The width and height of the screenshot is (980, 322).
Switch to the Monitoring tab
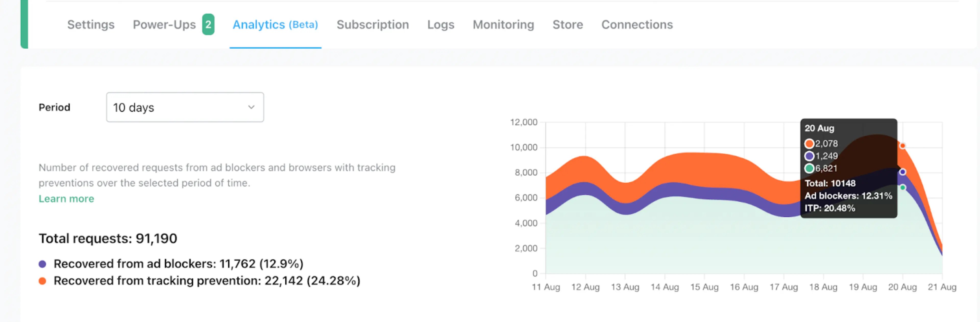point(503,24)
